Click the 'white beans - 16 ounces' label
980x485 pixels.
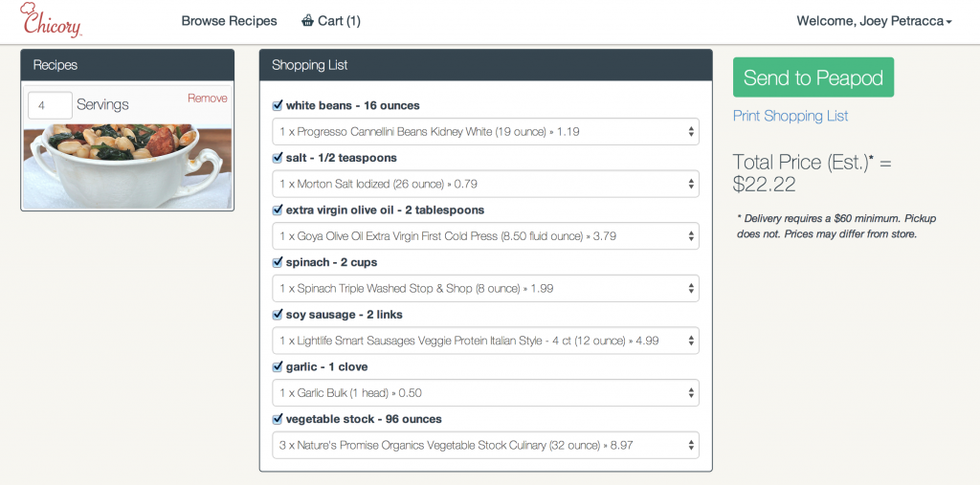pyautogui.click(x=352, y=105)
